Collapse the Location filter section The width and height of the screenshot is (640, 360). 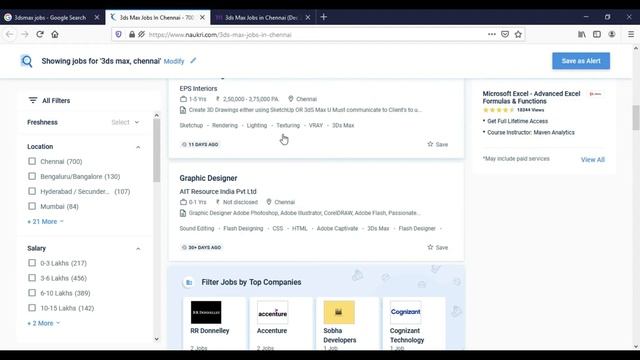coord(138,147)
